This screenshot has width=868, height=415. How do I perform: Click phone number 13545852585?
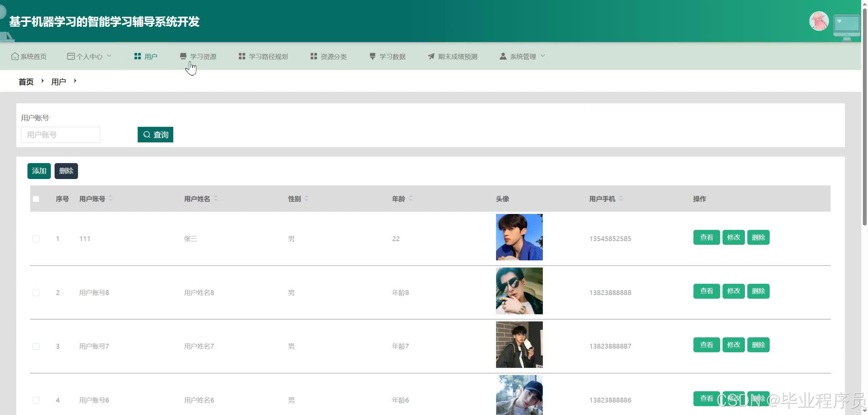(610, 239)
